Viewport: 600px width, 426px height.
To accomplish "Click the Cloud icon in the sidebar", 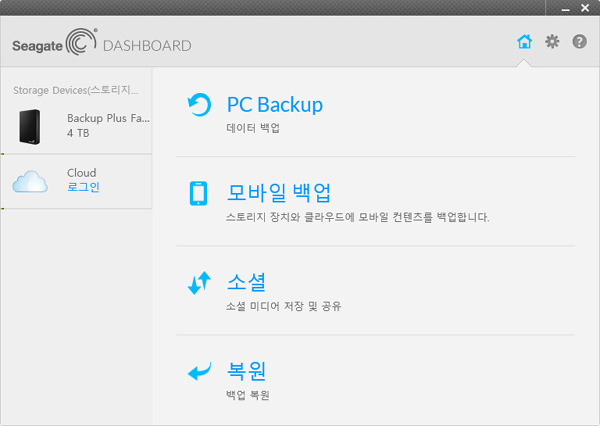I will 30,181.
